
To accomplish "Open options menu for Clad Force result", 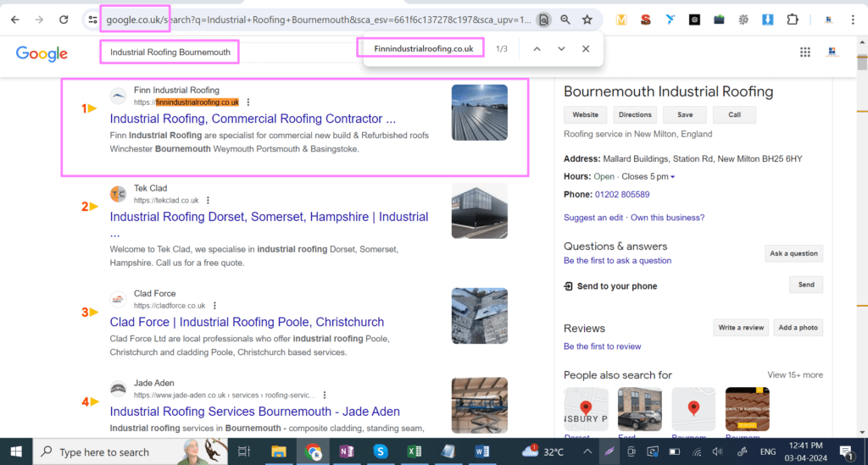I will coord(214,305).
